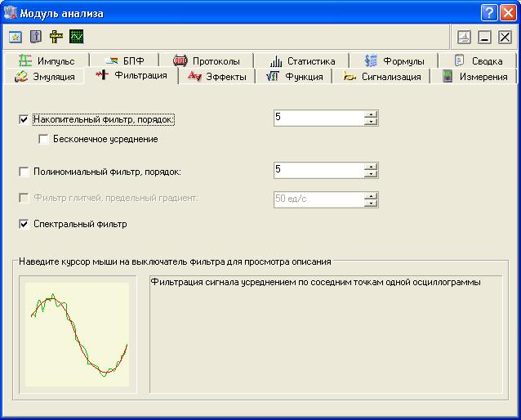Viewport: 521px width, 420px height.
Task: Click the 50 ед/с gradient field
Action: coord(319,200)
